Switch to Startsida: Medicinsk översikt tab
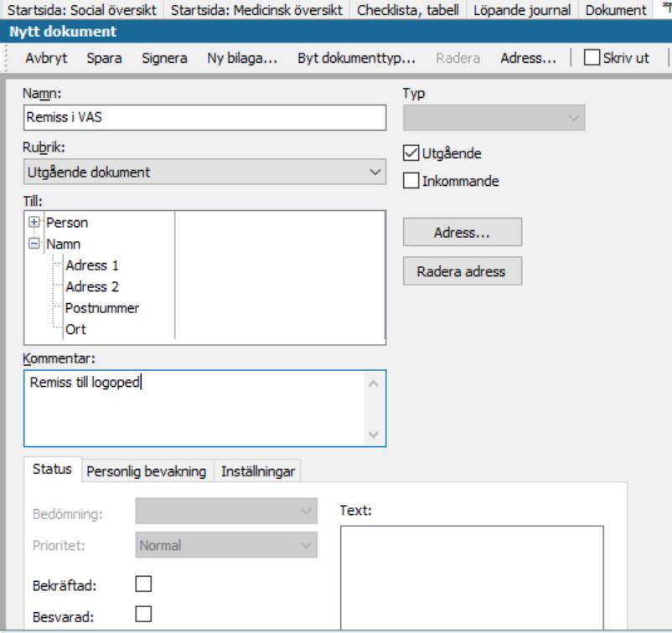This screenshot has height=633, width=672. point(256,10)
